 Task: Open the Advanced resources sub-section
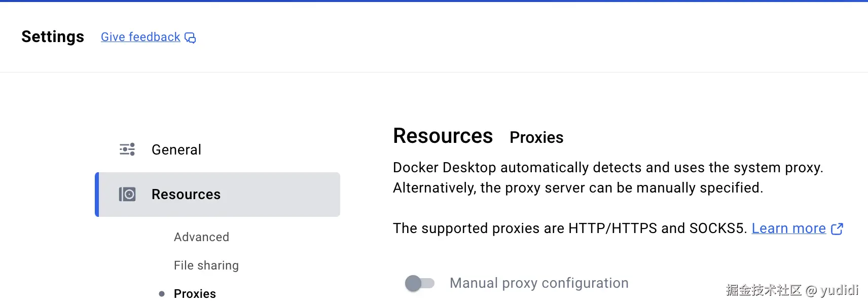tap(201, 237)
